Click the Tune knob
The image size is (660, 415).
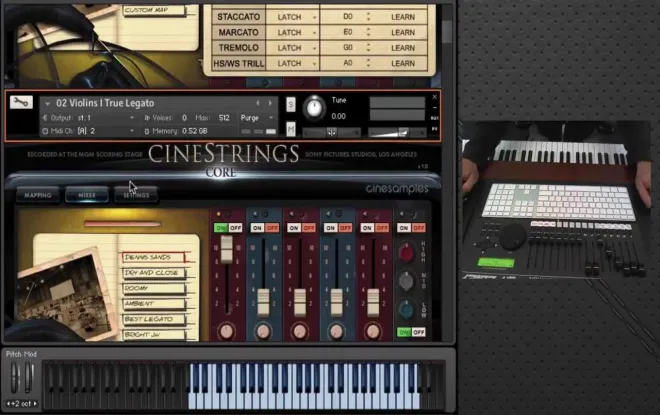coord(314,108)
